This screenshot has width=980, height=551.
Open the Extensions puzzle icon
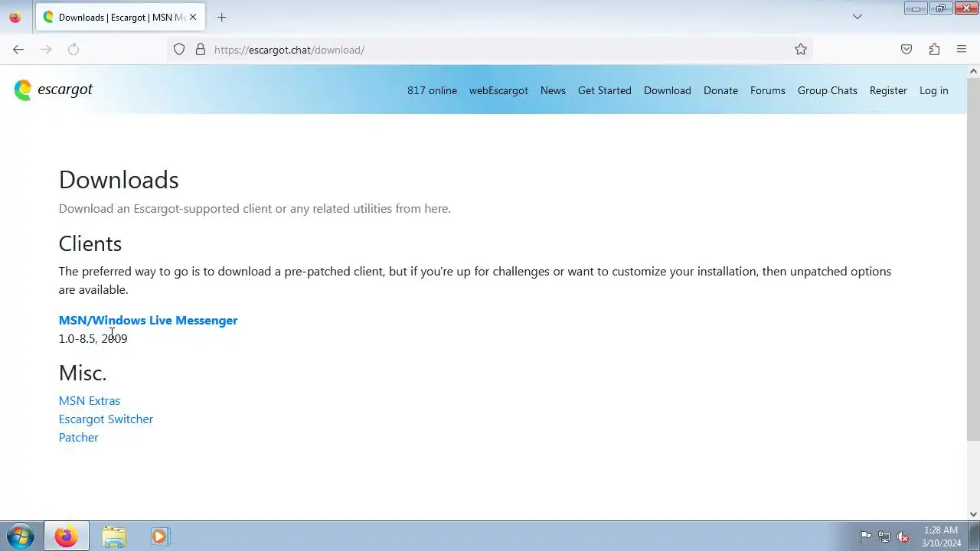coord(934,50)
